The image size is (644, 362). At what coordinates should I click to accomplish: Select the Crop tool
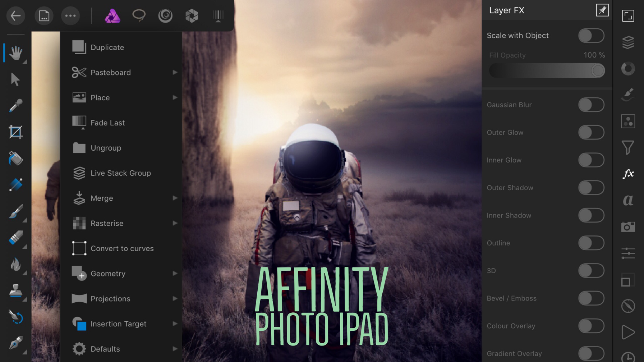pyautogui.click(x=15, y=132)
